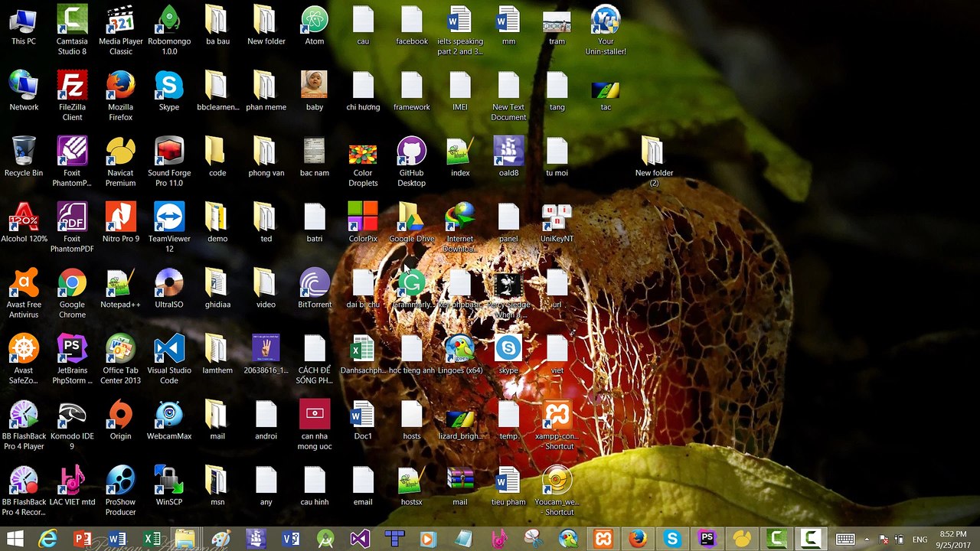Open the WinSCP desktop shortcut
980x551 pixels.
(169, 486)
